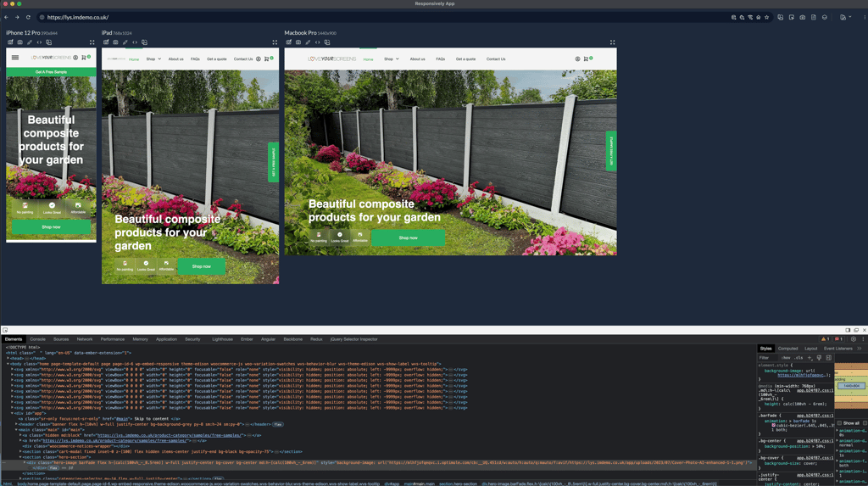Open devtools code icon for Macbook Pro
This screenshot has height=486, width=868.
[x=318, y=42]
